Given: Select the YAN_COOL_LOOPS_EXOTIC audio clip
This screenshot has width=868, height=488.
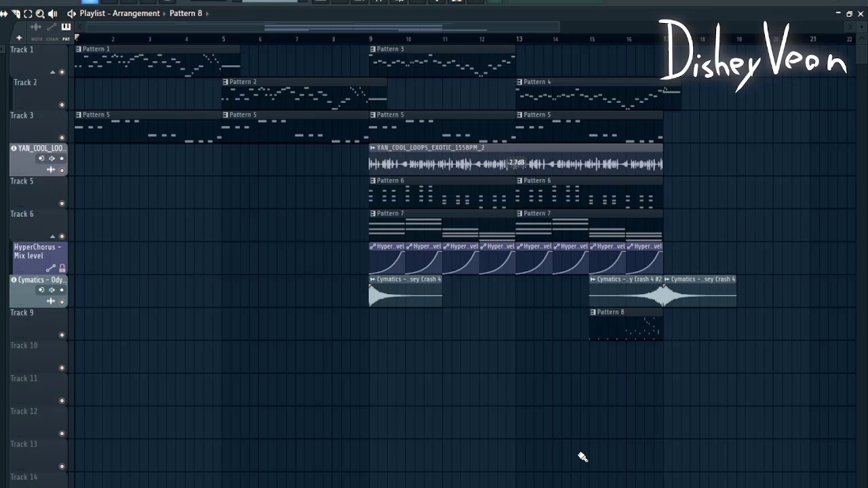Looking at the screenshot, I should (x=515, y=164).
